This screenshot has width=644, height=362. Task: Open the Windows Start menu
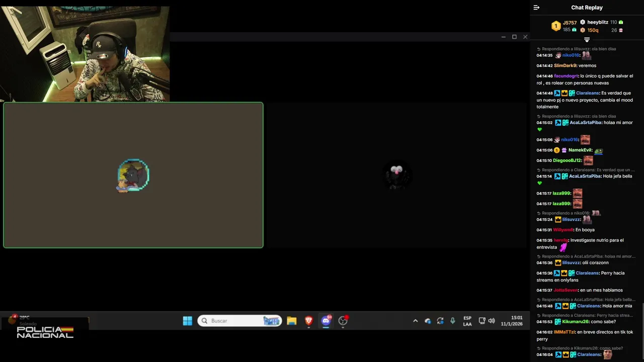pyautogui.click(x=187, y=321)
